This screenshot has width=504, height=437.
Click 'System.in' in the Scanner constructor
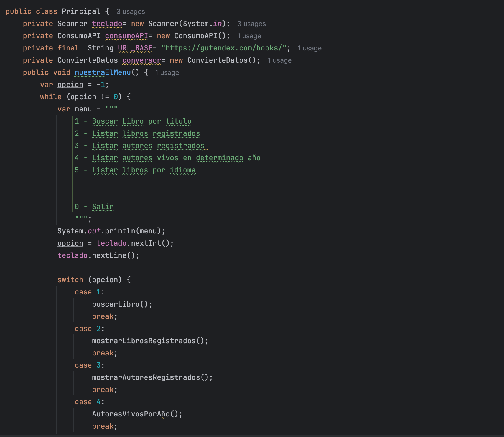coord(202,24)
